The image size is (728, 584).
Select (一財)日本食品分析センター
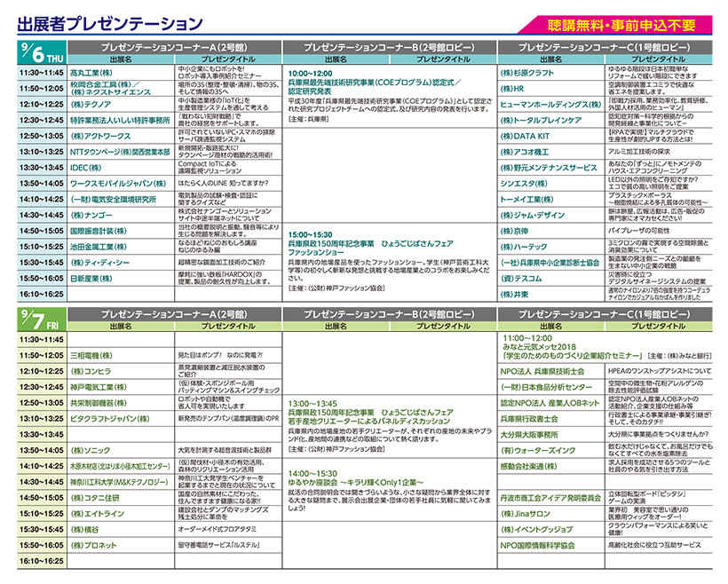(547, 387)
